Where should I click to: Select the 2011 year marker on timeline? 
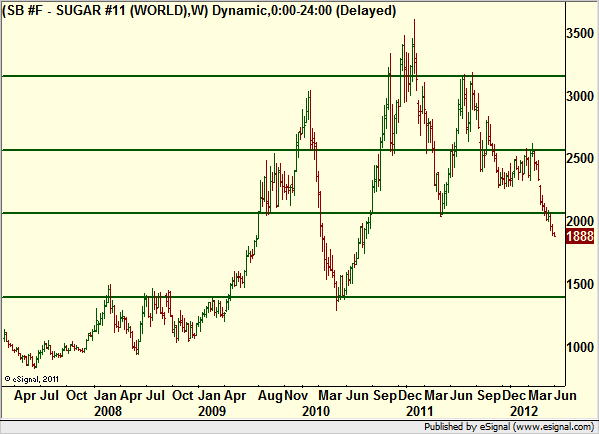[x=420, y=411]
